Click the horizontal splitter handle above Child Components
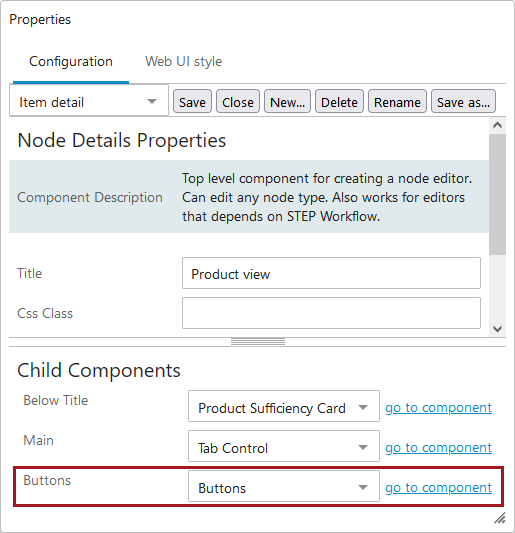 pos(258,342)
